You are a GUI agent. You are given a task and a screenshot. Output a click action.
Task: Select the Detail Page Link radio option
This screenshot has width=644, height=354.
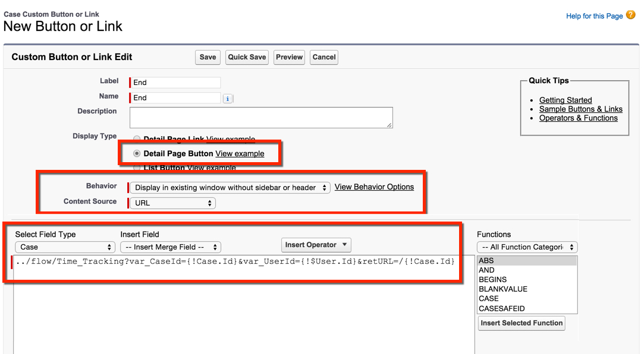tap(137, 140)
